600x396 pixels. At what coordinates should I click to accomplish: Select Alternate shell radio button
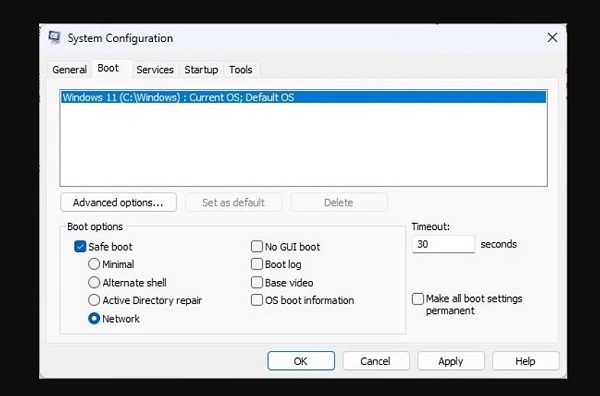coord(94,283)
